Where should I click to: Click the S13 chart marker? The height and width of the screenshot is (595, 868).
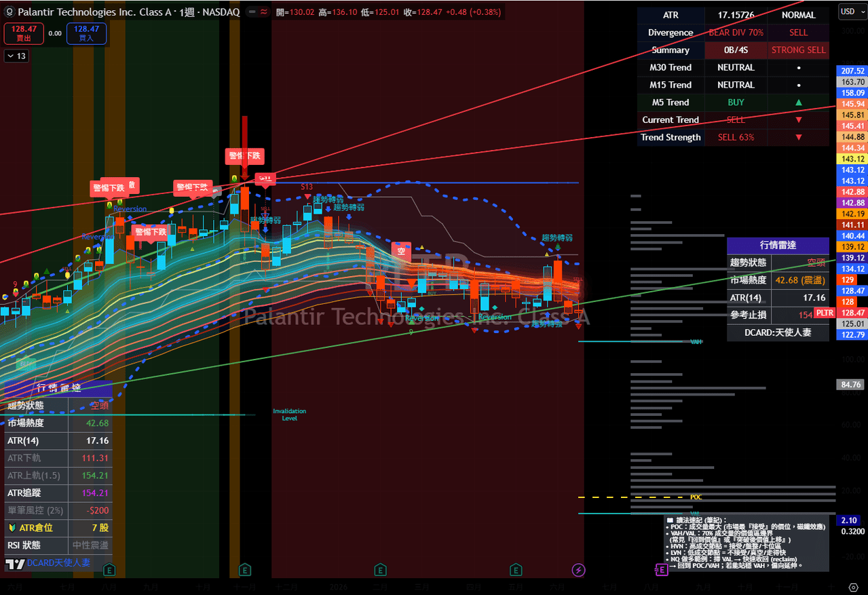[x=307, y=187]
